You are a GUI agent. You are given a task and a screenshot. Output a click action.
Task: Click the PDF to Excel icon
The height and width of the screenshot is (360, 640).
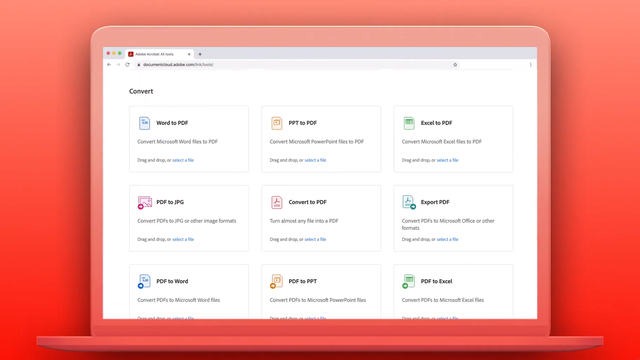(409, 281)
